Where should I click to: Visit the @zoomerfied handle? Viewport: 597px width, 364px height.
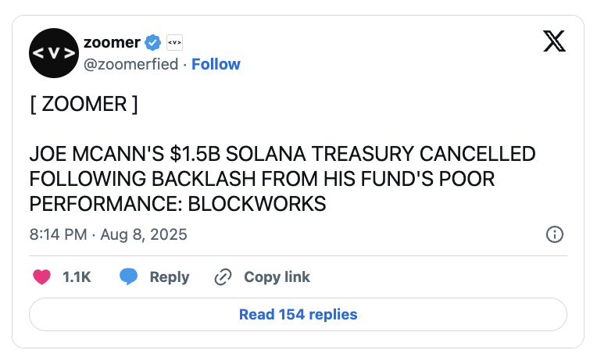131,64
